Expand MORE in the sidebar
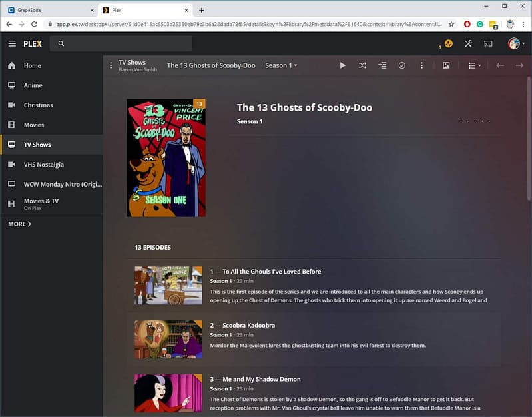 [x=20, y=224]
